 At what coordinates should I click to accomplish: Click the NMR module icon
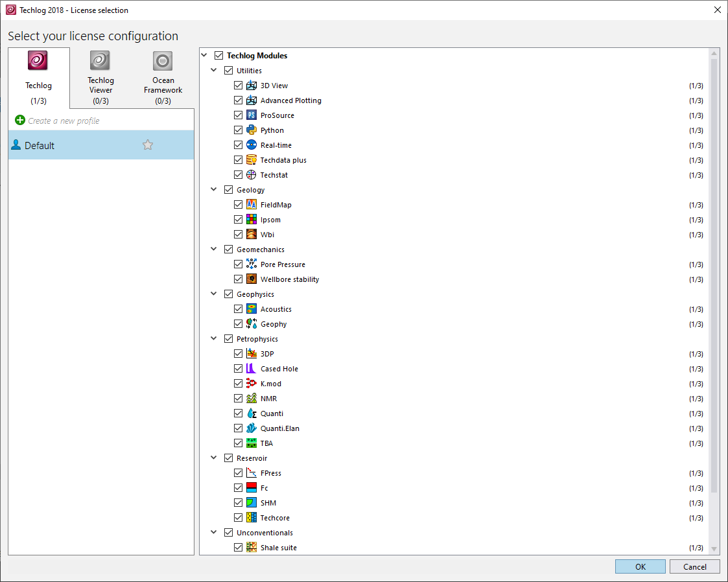pyautogui.click(x=251, y=398)
